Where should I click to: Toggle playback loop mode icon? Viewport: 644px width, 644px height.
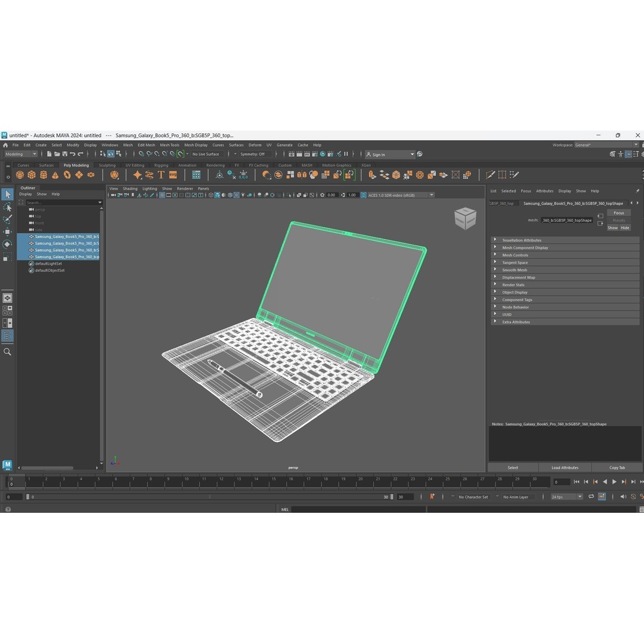coord(591,497)
